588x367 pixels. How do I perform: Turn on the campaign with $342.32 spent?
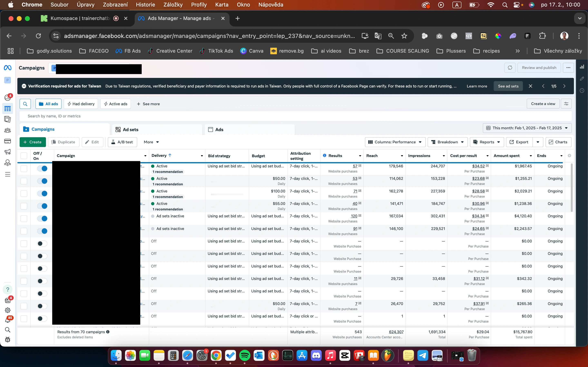point(42,281)
